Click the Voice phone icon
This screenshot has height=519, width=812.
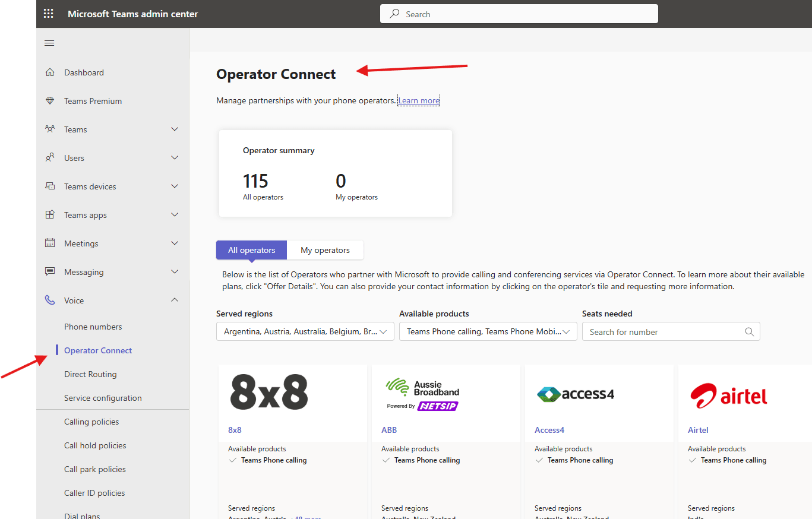coord(50,300)
